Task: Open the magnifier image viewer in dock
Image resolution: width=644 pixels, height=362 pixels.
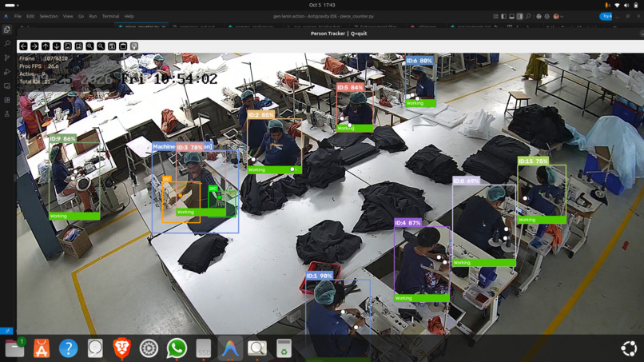Action: pos(257,348)
